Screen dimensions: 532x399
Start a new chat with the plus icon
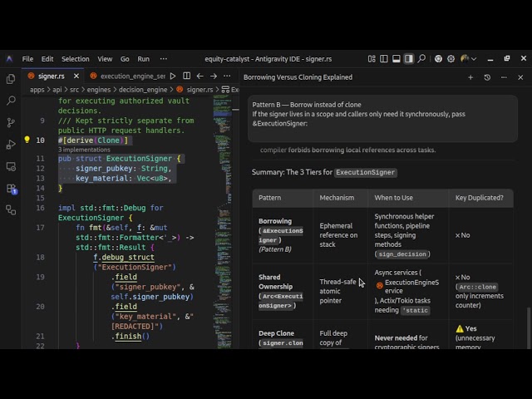coord(470,77)
